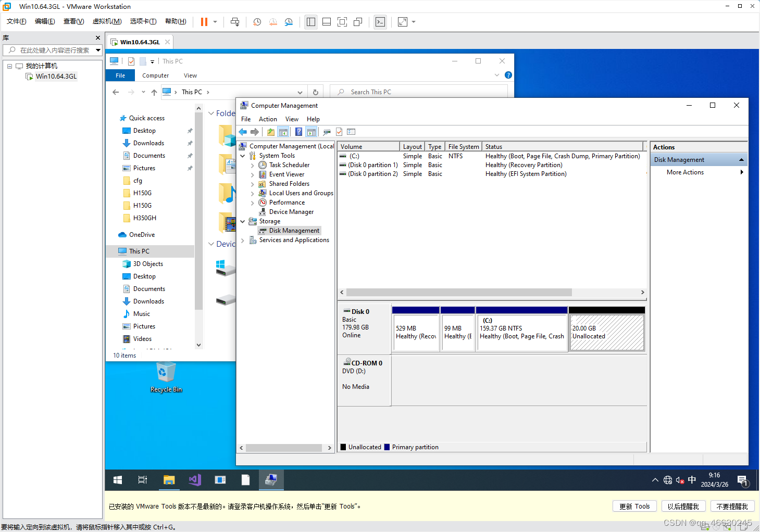
Task: Click Send Ctrl+Alt+Del icon in VMware toolbar
Action: (235, 22)
